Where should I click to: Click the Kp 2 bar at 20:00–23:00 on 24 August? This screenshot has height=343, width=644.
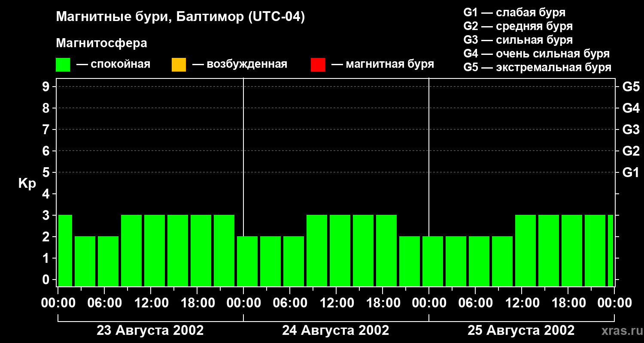pyautogui.click(x=410, y=262)
